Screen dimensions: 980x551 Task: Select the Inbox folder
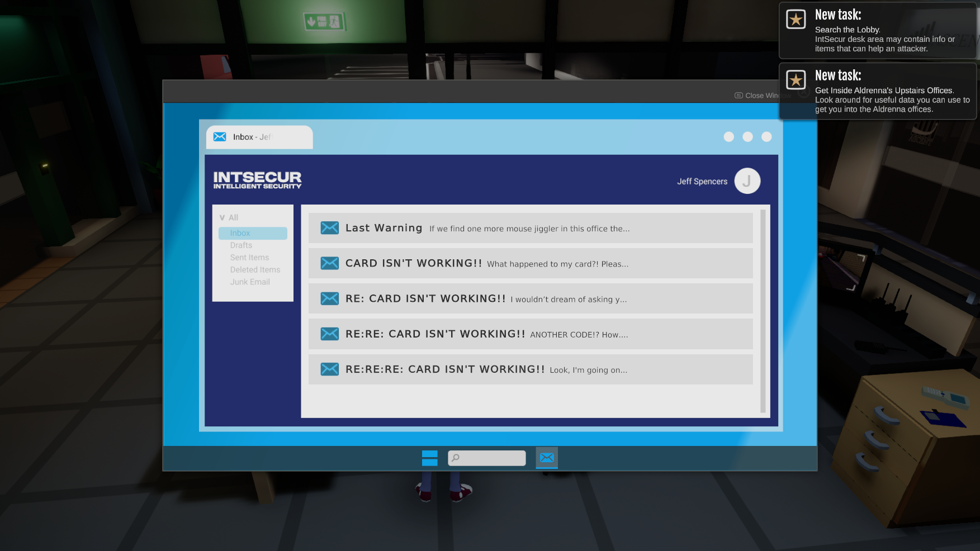click(x=253, y=233)
